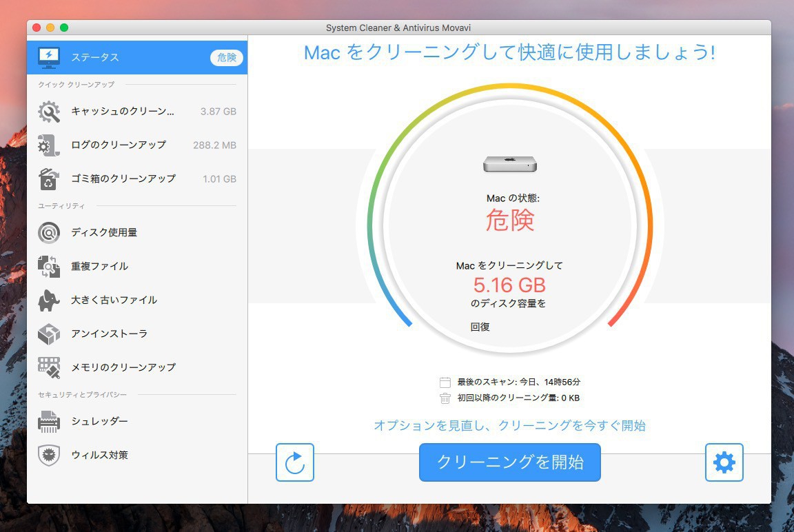Select ステータス tab label

(x=94, y=57)
